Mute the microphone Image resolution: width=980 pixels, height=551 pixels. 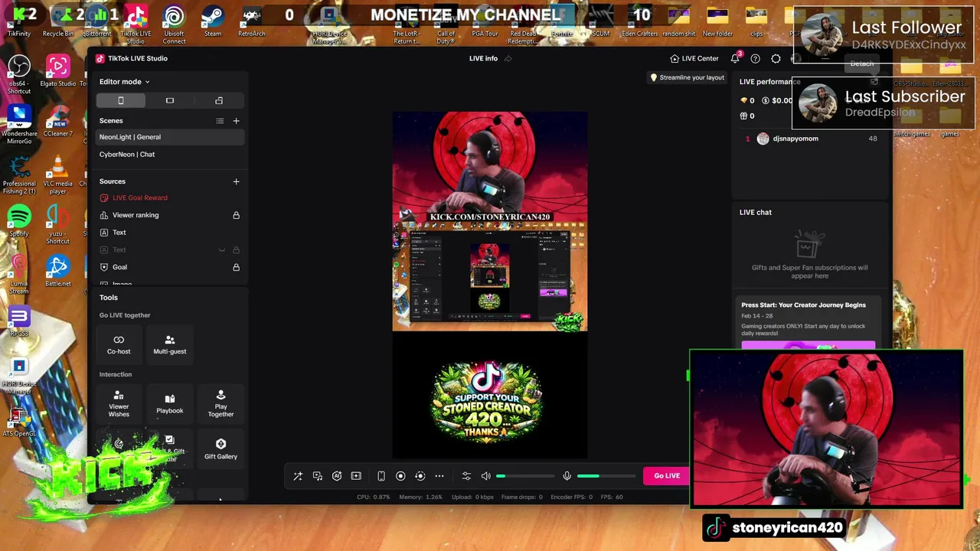[567, 476]
